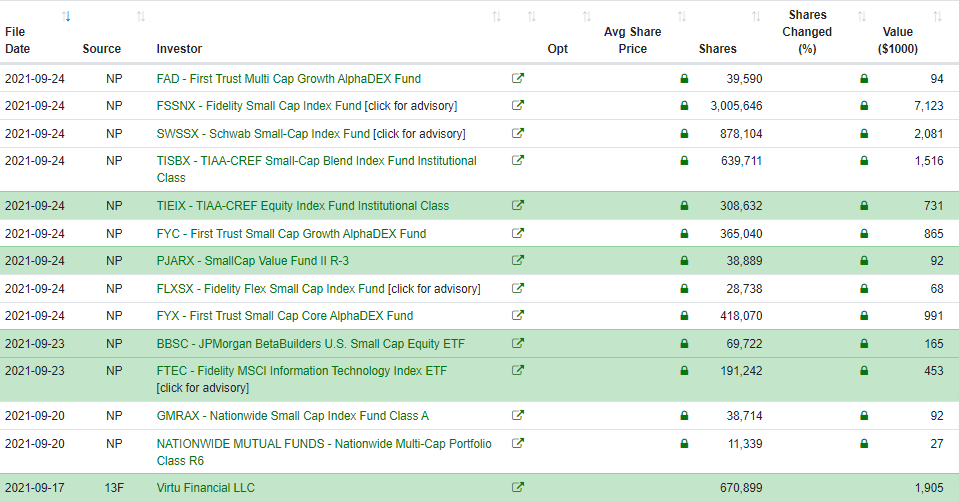The width and height of the screenshot is (959, 501).
Task: Open external link icon for FLXSX row
Action: tap(517, 288)
